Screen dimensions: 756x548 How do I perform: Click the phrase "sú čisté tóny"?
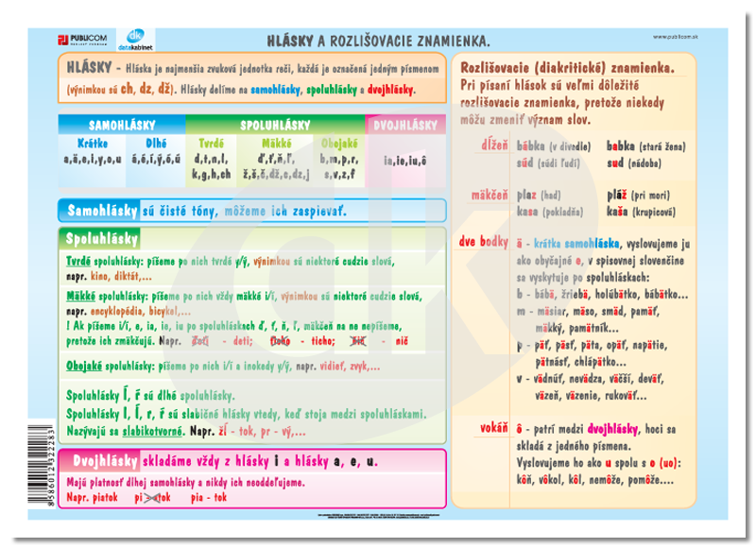[179, 211]
